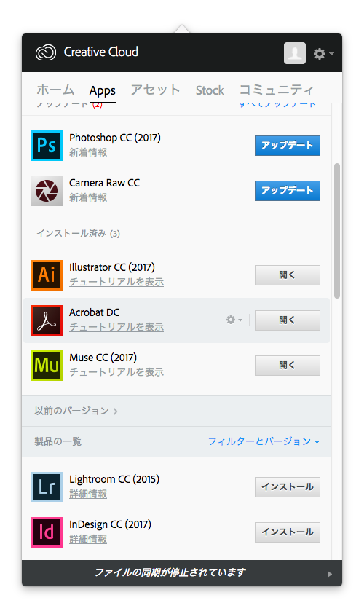
Task: Select the Apps tab
Action: (x=103, y=91)
